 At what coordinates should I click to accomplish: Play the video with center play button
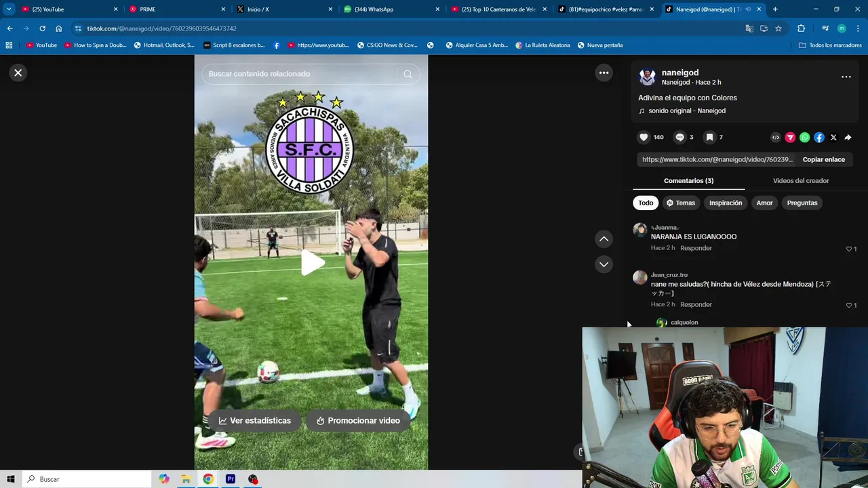point(311,262)
